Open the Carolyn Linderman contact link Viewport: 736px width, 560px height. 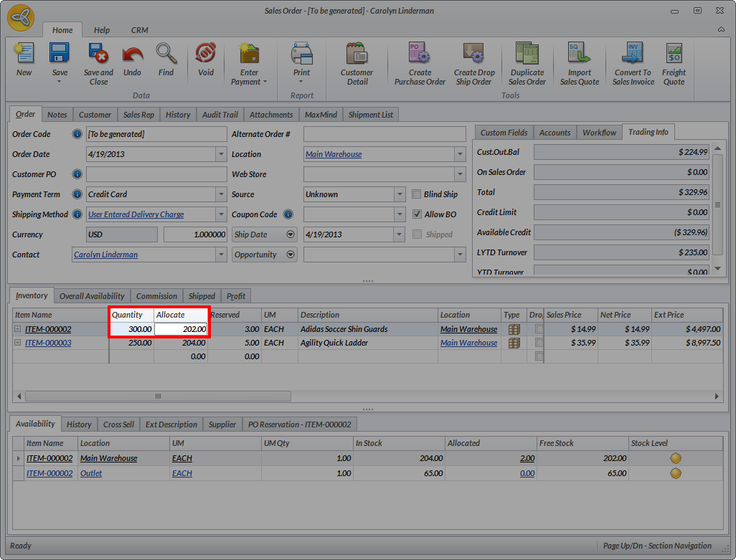click(105, 255)
